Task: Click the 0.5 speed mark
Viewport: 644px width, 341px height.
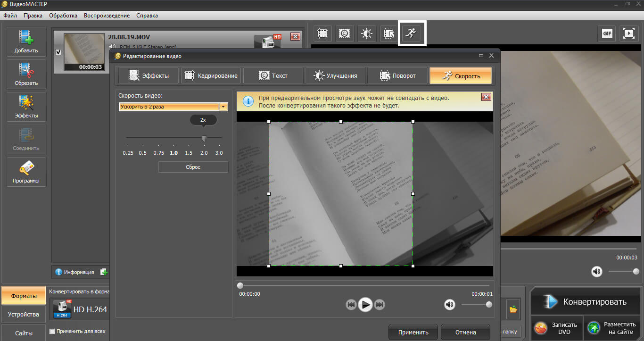Action: [x=143, y=153]
